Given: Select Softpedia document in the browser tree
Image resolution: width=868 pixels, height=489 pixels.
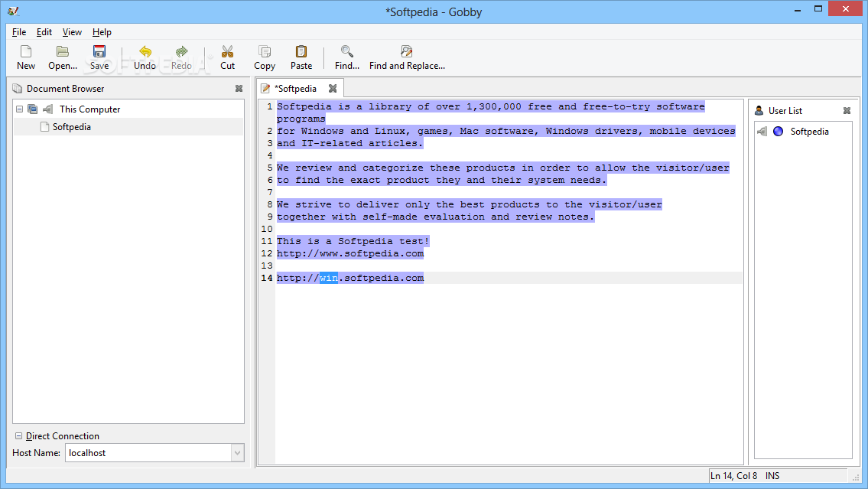Looking at the screenshot, I should (x=128, y=127).
